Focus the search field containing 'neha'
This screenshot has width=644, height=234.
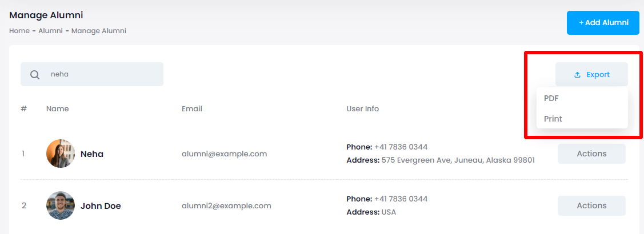click(x=103, y=74)
